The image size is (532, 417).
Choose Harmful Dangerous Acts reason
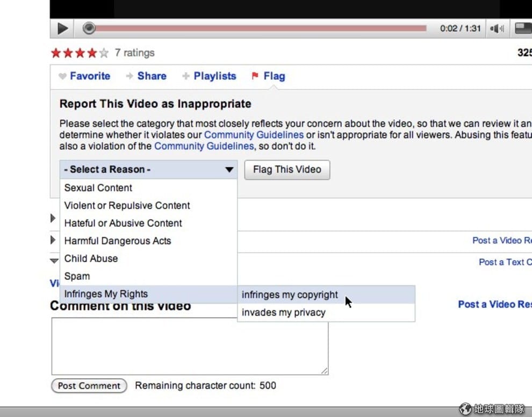coord(148,241)
